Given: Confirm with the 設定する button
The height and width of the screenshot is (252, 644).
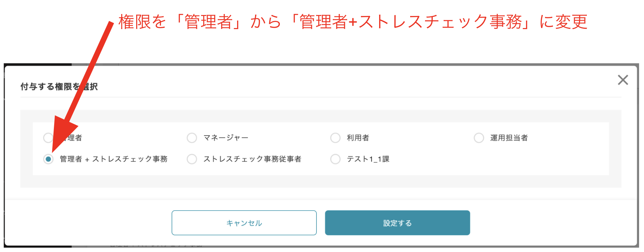Looking at the screenshot, I should (397, 223).
